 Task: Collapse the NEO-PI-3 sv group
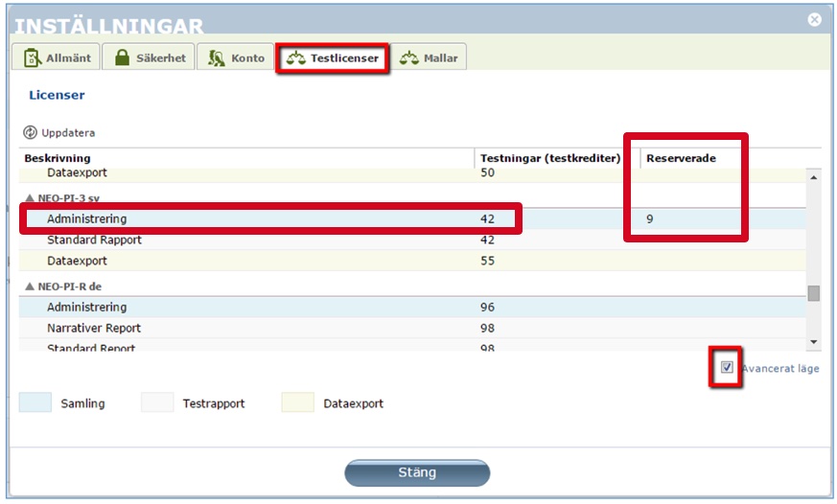pos(29,198)
